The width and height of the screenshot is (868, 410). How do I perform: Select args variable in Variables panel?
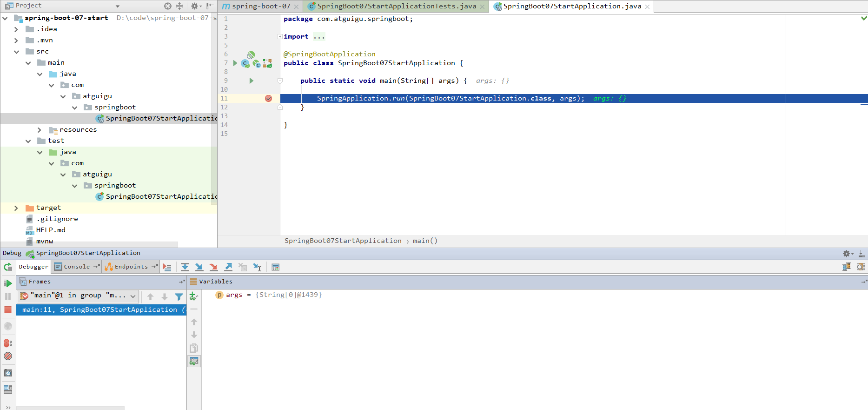coord(269,295)
